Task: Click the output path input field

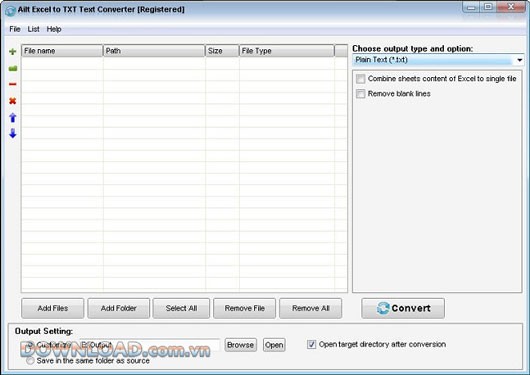Action: [x=150, y=345]
